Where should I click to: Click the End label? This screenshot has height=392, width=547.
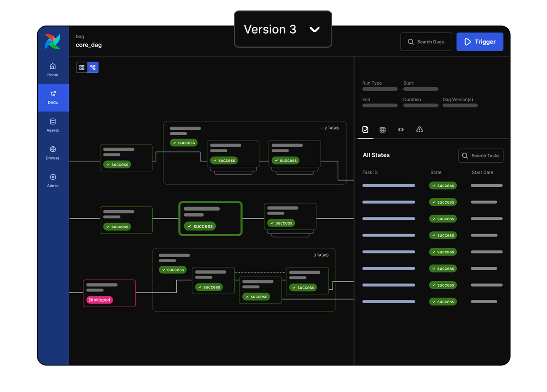(x=366, y=99)
